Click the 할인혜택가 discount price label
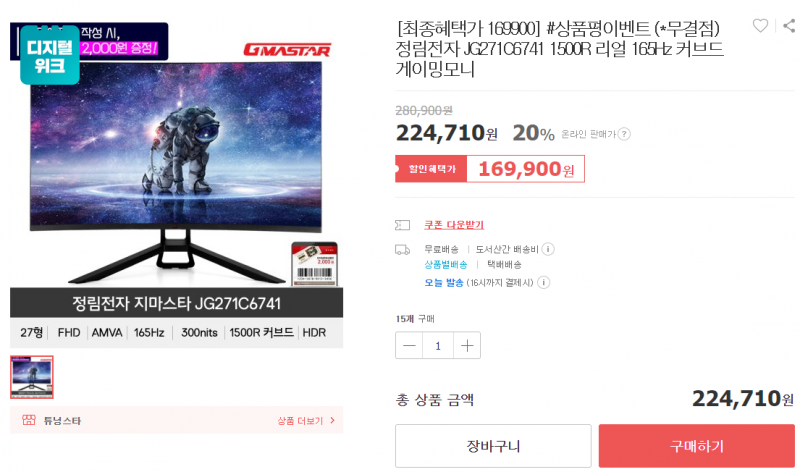 pos(431,169)
